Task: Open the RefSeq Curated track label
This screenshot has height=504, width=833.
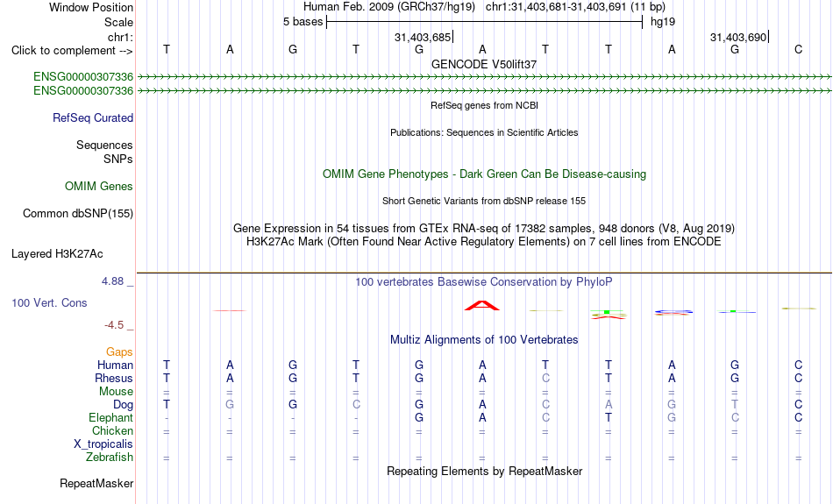Action: coord(92,118)
